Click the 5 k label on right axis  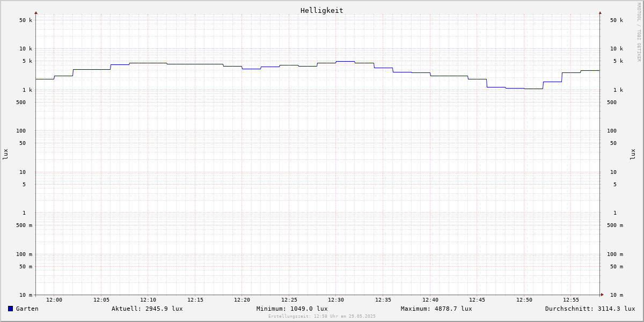point(618,61)
